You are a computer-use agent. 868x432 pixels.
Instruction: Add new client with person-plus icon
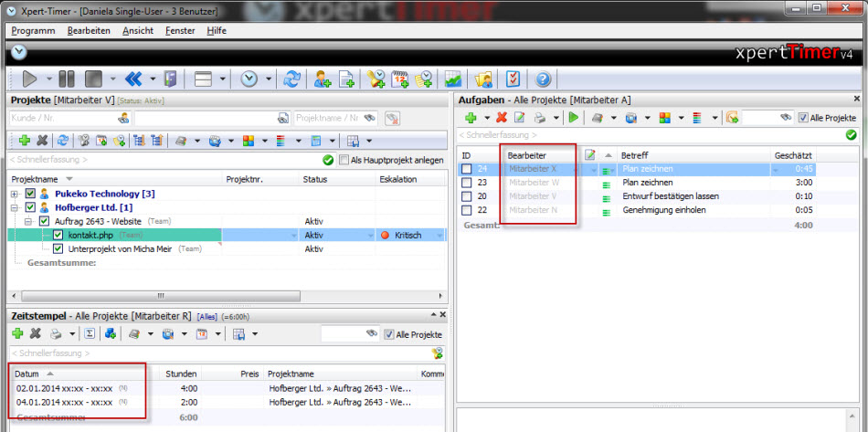coord(323,79)
